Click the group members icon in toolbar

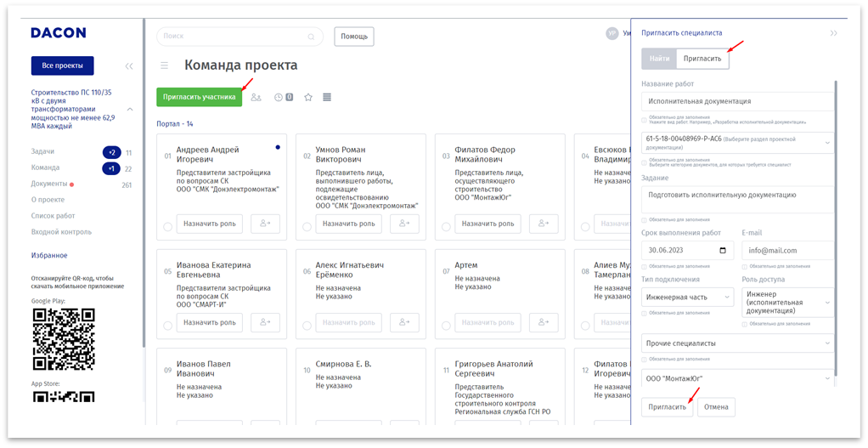pyautogui.click(x=256, y=98)
